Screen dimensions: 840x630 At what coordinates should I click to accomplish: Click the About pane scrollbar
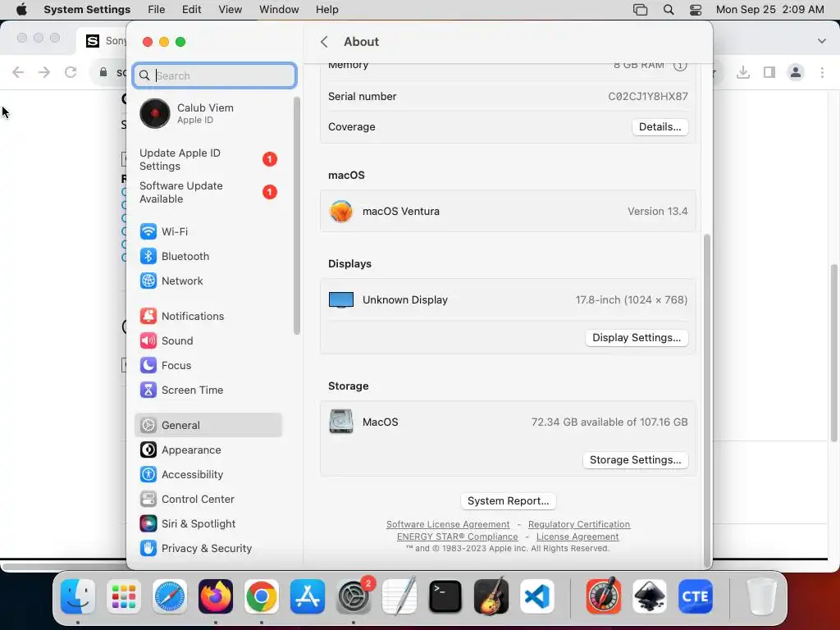[x=706, y=399]
